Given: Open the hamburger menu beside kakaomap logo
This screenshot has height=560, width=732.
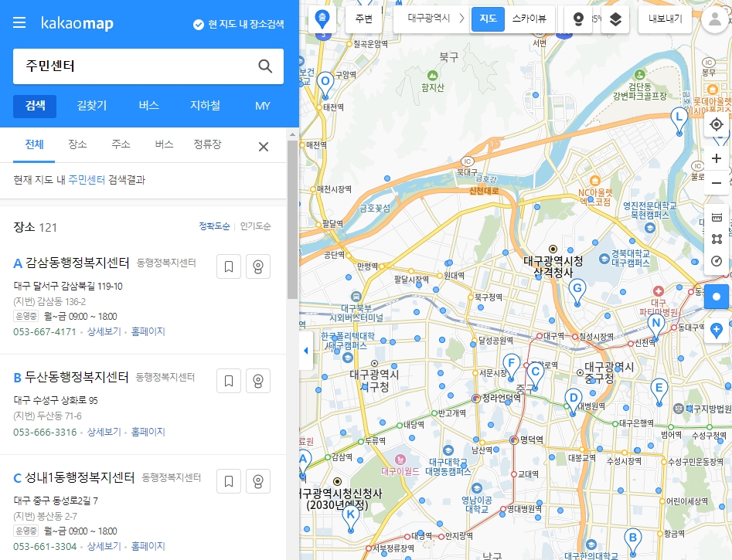Looking at the screenshot, I should tap(19, 22).
